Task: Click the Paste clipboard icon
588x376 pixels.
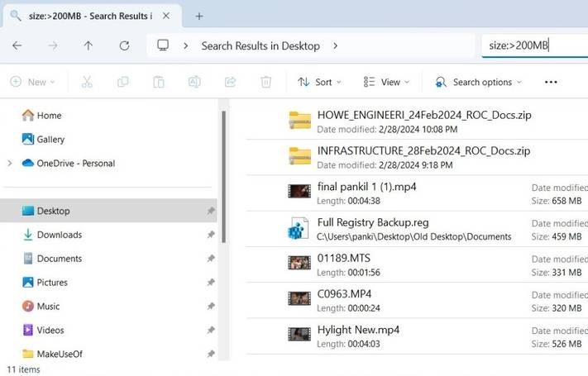Action: point(159,82)
